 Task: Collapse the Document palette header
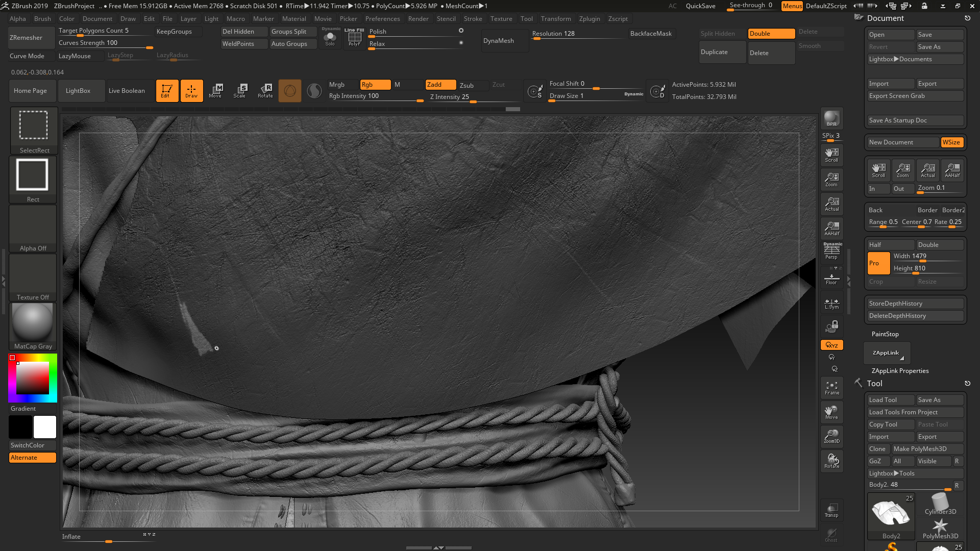(x=885, y=18)
